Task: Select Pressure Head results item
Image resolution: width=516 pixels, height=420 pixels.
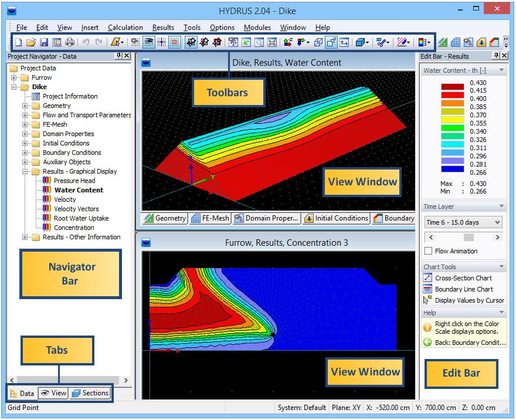Action: pos(74,181)
